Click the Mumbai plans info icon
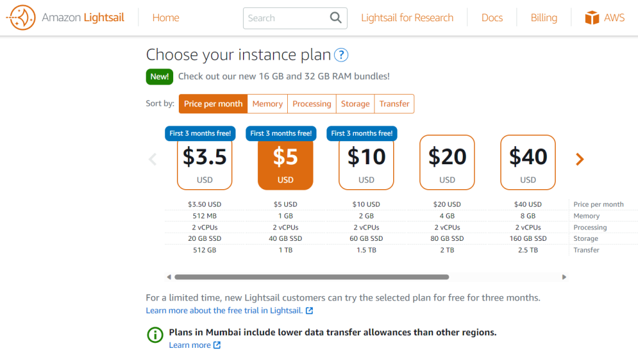 coord(155,335)
